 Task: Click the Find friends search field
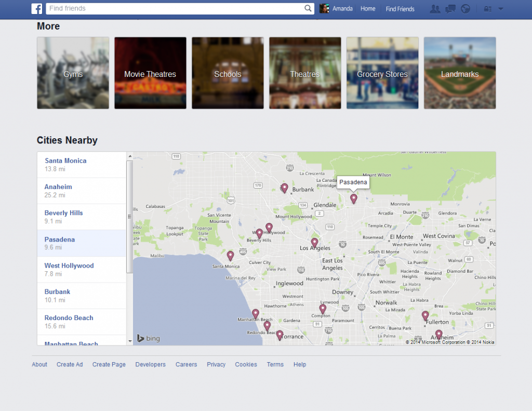click(180, 8)
